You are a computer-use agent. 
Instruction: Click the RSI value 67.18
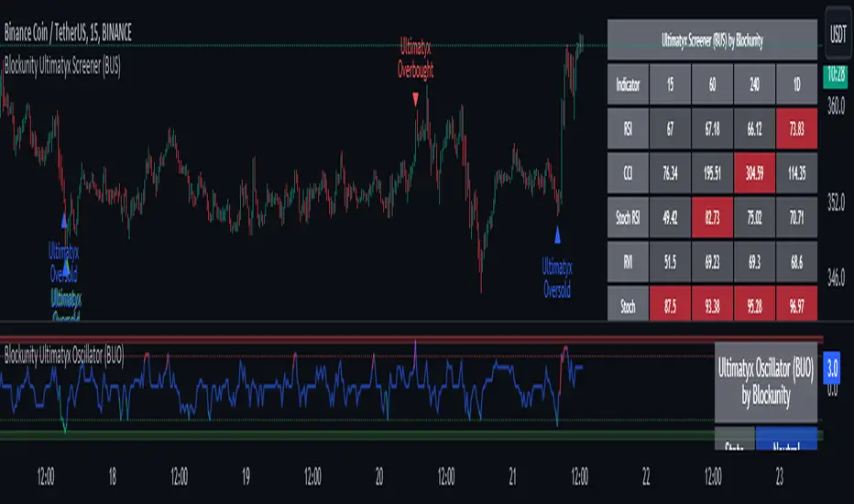click(712, 128)
